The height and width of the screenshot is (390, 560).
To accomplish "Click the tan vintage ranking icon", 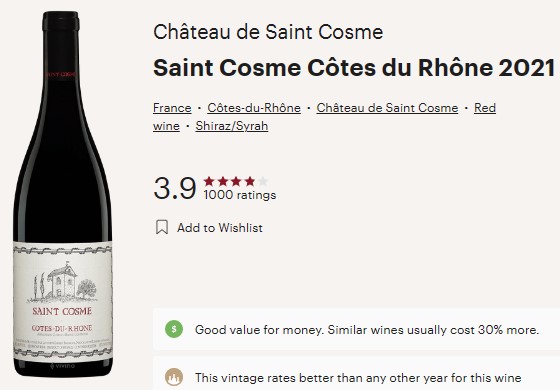I will tap(174, 377).
